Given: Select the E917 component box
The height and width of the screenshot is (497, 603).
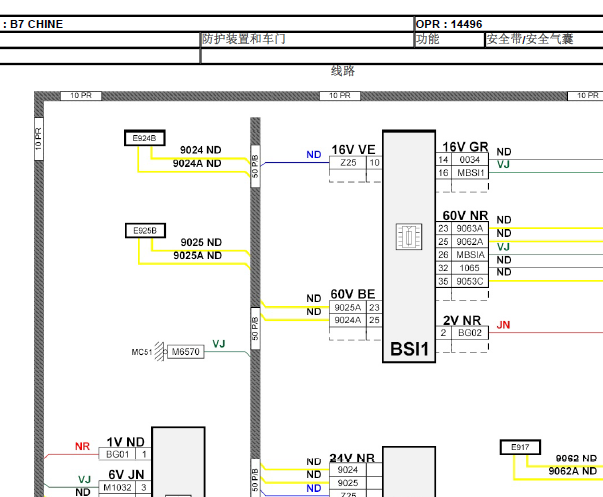Looking at the screenshot, I should point(520,447).
